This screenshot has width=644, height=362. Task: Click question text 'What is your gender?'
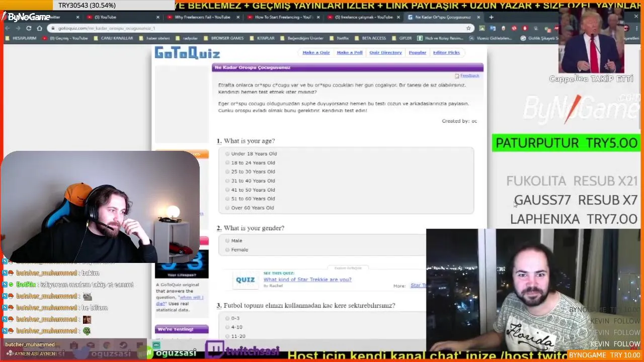pyautogui.click(x=254, y=228)
